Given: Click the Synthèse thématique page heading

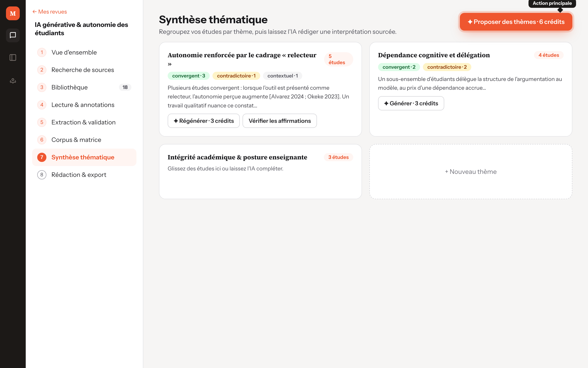Looking at the screenshot, I should [x=213, y=20].
